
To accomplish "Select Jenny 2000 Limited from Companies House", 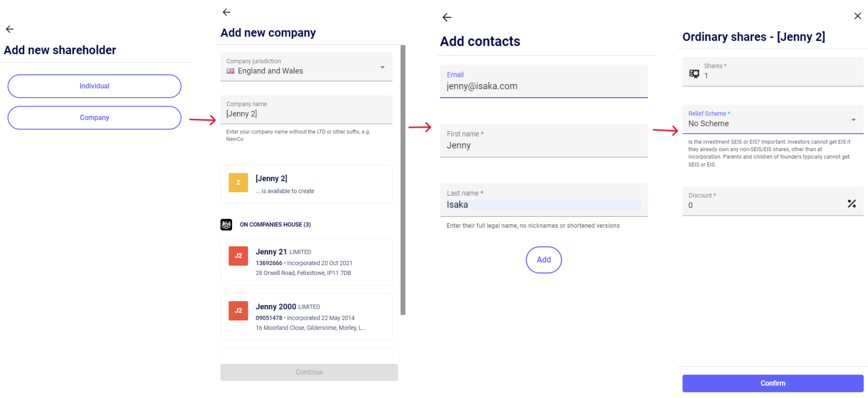I will pos(306,317).
